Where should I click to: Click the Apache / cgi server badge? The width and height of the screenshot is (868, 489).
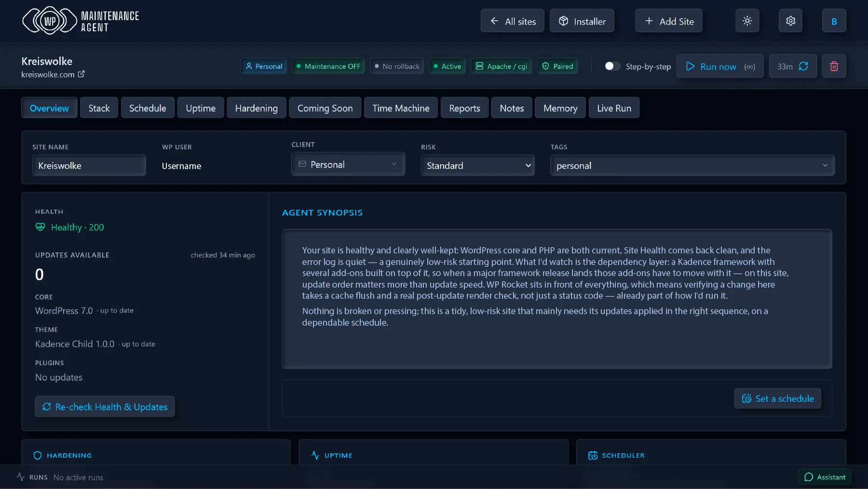click(x=501, y=66)
